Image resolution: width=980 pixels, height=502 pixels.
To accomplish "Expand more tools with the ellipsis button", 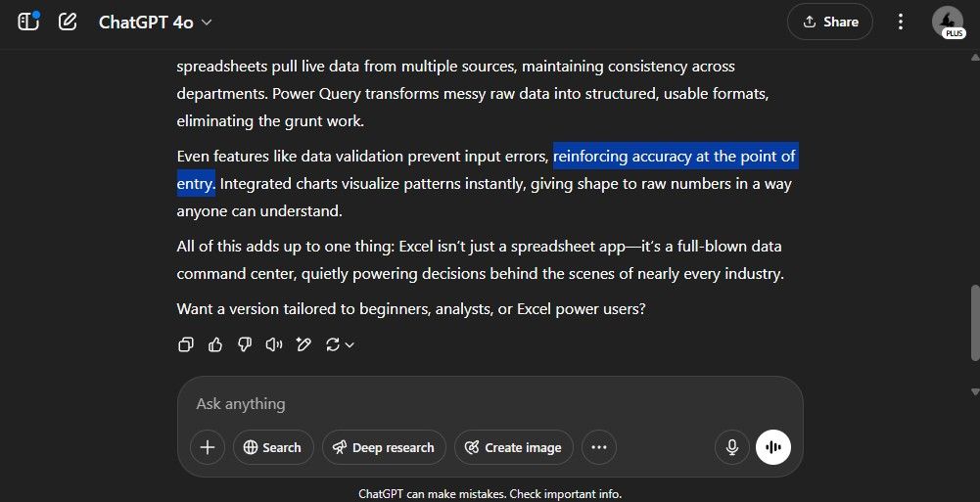I will [599, 447].
